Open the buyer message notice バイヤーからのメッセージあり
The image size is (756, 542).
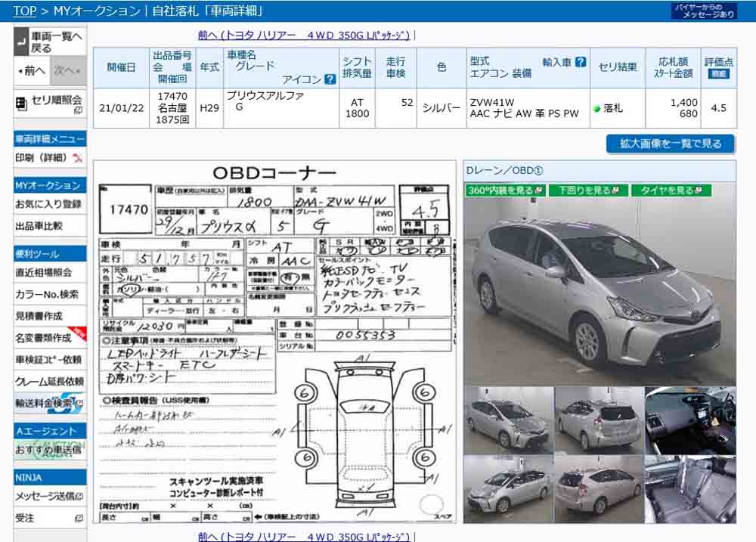[704, 11]
